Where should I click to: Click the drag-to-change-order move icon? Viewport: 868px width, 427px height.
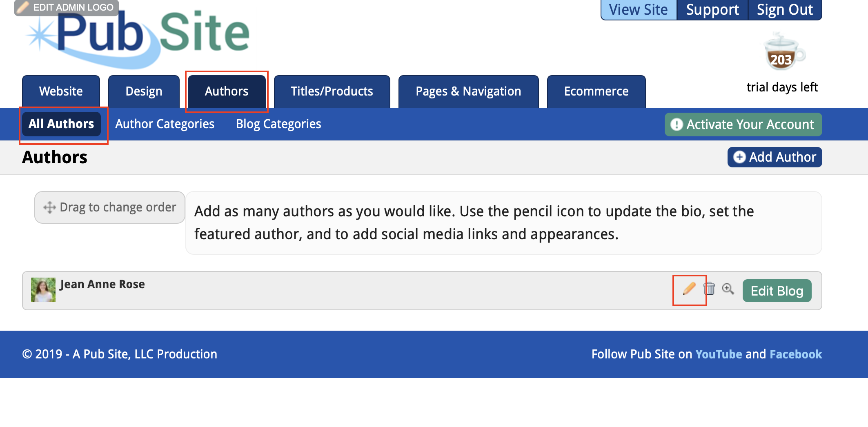point(50,207)
